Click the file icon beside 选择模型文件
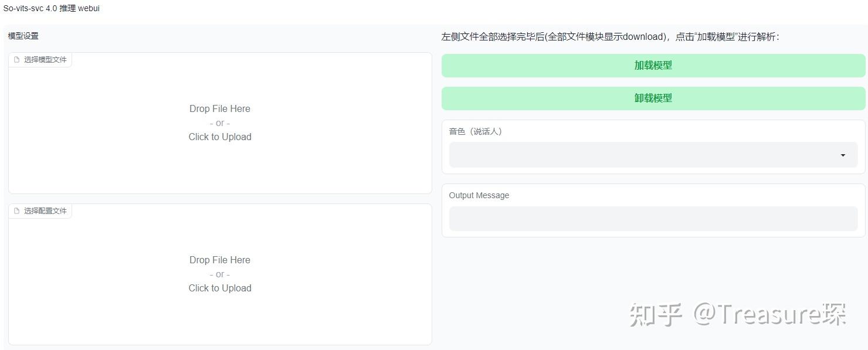868x350 pixels. [16, 59]
